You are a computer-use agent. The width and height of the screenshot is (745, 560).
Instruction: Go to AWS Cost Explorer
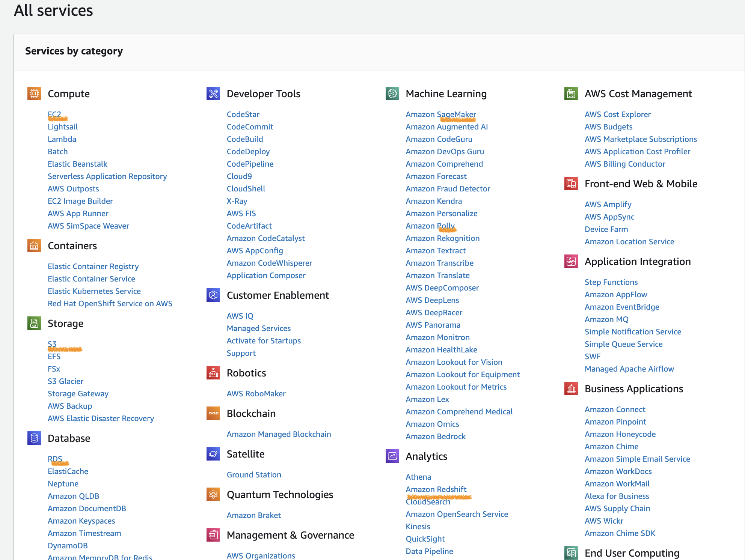coord(617,114)
